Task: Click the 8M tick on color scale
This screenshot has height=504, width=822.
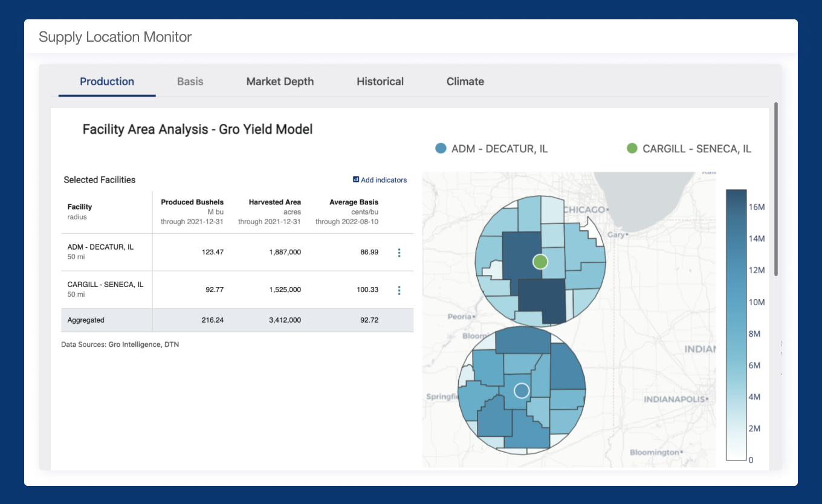Action: (756, 334)
